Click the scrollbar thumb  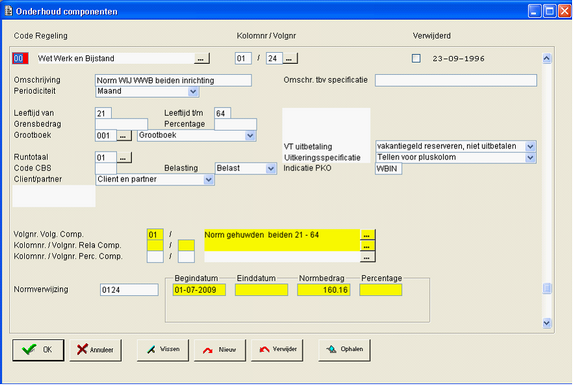click(x=547, y=288)
